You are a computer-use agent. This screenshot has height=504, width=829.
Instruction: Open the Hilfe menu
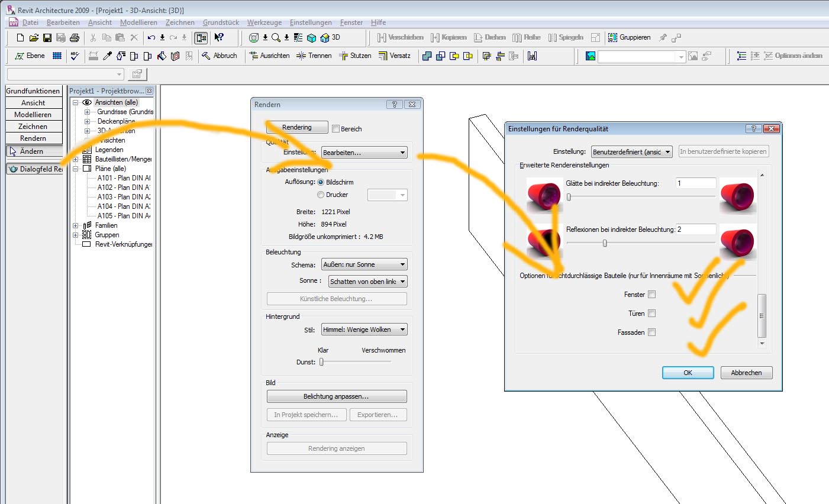coord(378,22)
